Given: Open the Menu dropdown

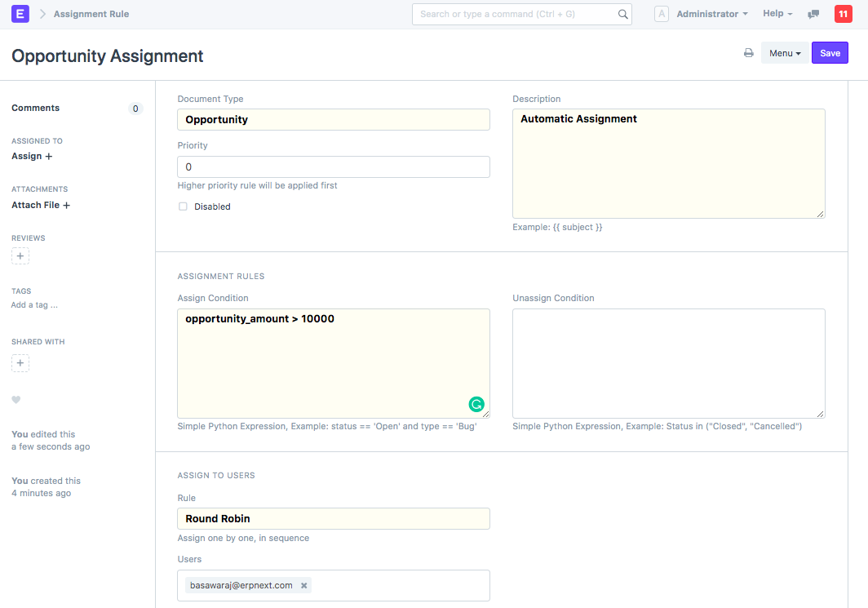Looking at the screenshot, I should (784, 53).
